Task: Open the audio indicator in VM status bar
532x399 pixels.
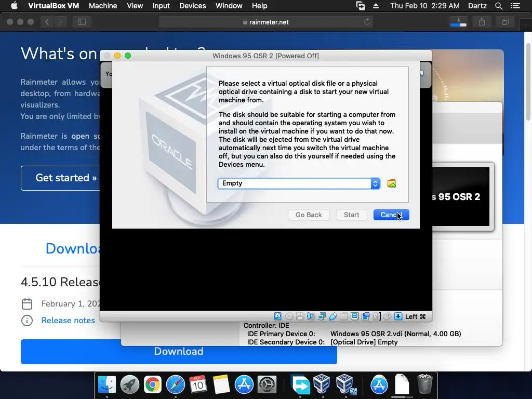Action: pyautogui.click(x=311, y=316)
